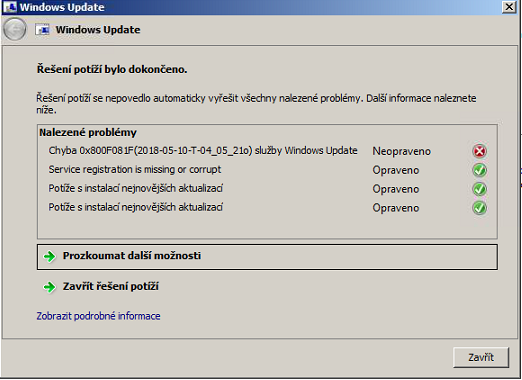Click the Neopraveno status text
Image resolution: width=522 pixels, height=380 pixels.
(401, 151)
